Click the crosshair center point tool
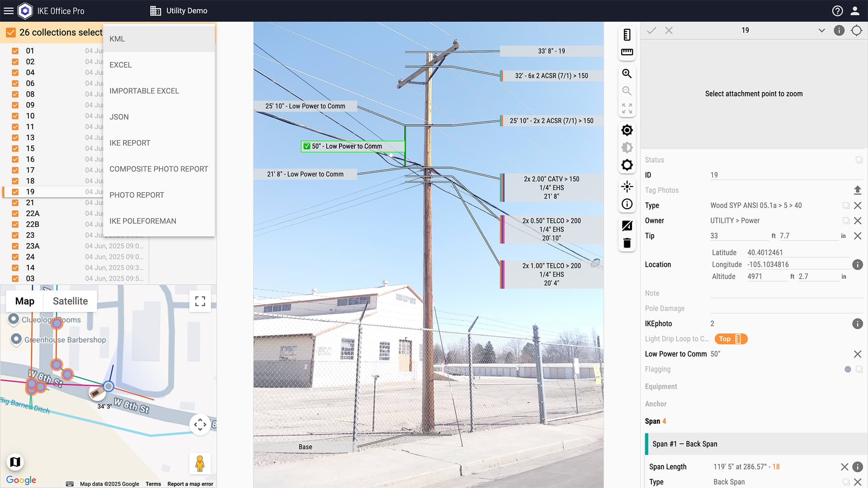The width and height of the screenshot is (868, 488). point(627,186)
